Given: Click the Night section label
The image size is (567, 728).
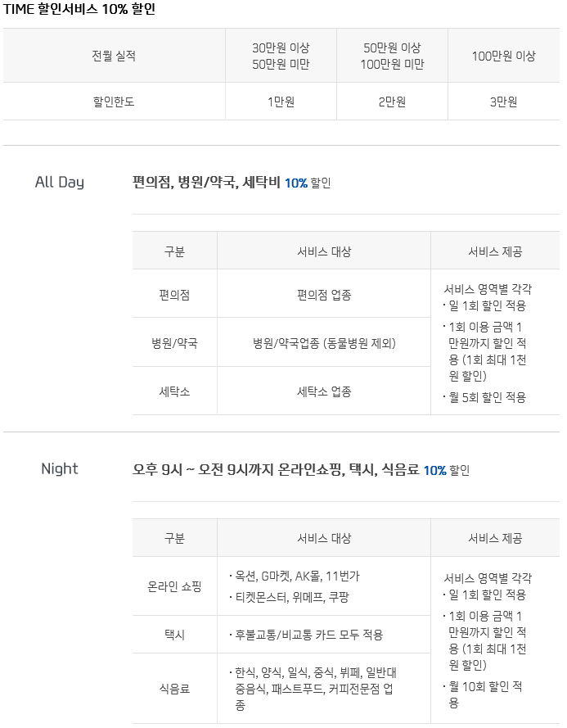Looking at the screenshot, I should 60,468.
